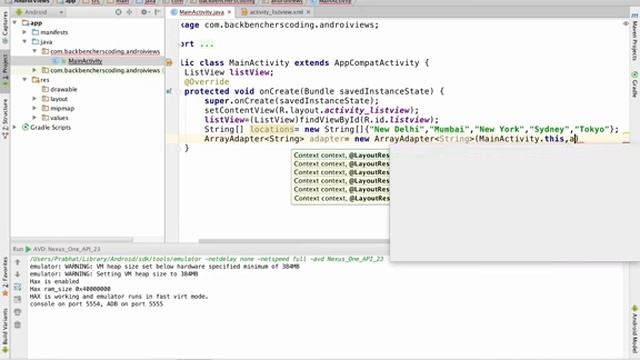640x360 pixels.
Task: Click editor horizontal scrollbar
Action: tap(294, 241)
